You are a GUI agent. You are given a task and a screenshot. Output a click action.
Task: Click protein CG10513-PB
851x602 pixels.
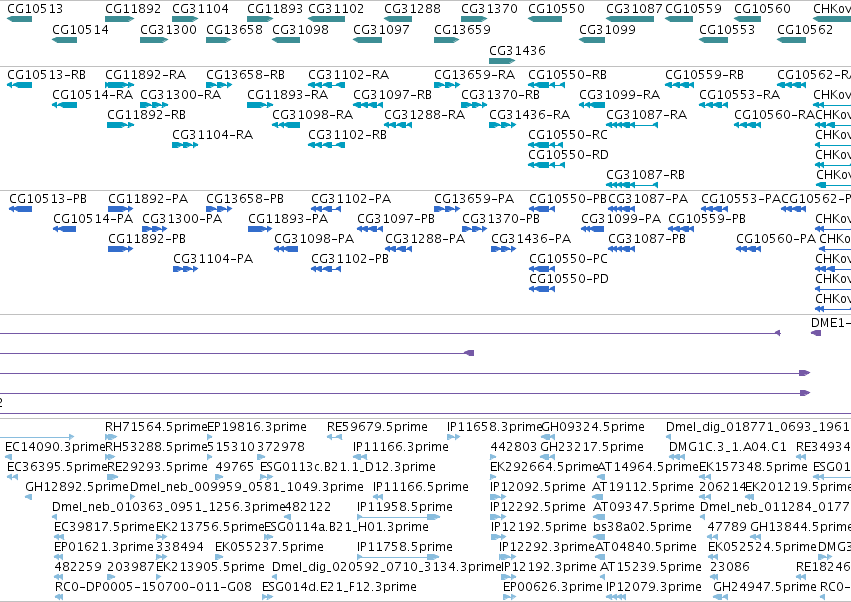click(48, 199)
